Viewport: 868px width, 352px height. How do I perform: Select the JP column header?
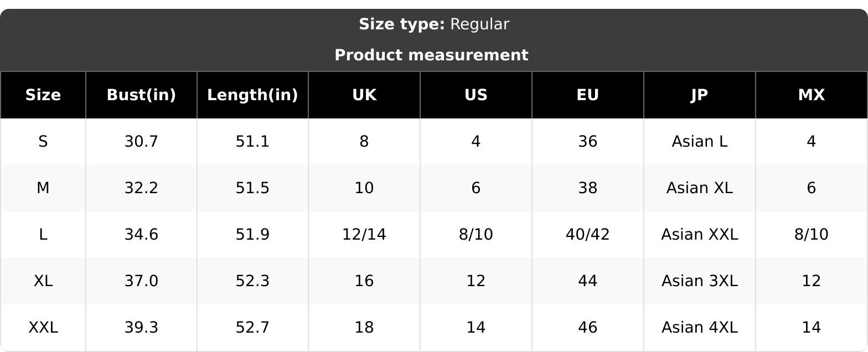tap(700, 95)
